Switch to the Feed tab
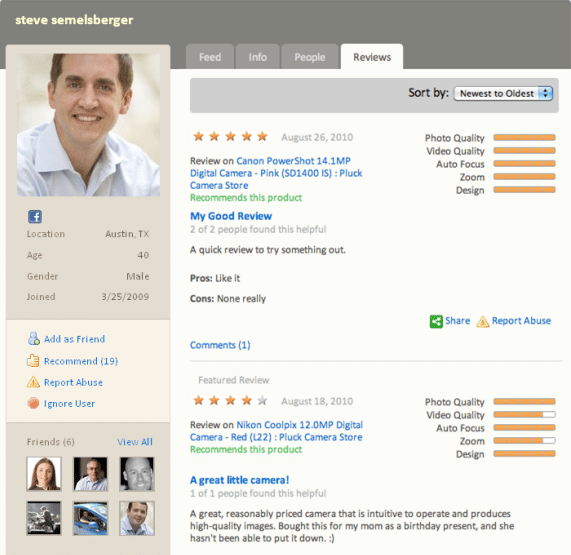The height and width of the screenshot is (555, 571). point(210,57)
